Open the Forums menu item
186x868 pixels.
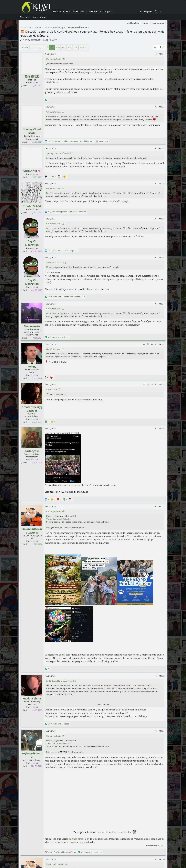57,11
